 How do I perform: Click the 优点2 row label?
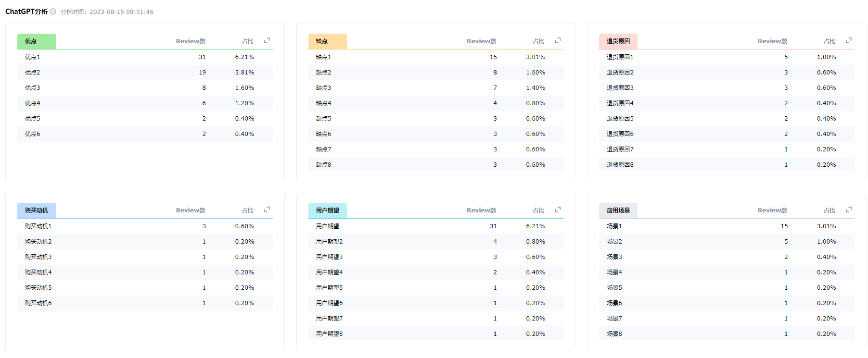(33, 73)
